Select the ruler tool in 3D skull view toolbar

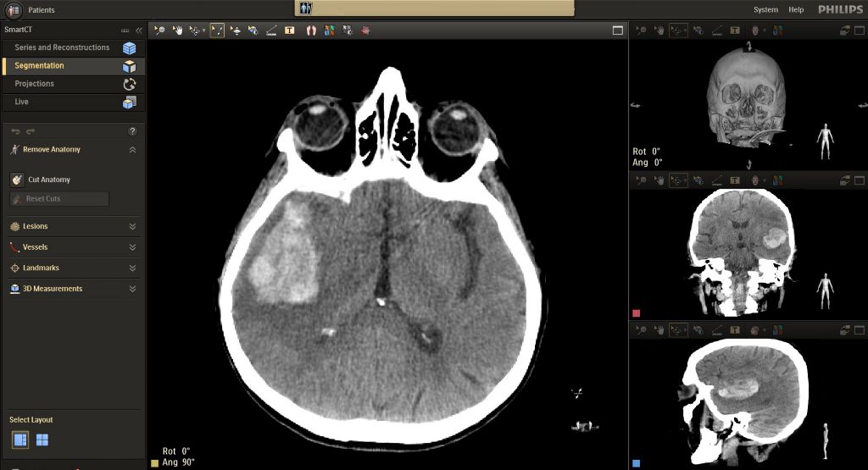(717, 30)
